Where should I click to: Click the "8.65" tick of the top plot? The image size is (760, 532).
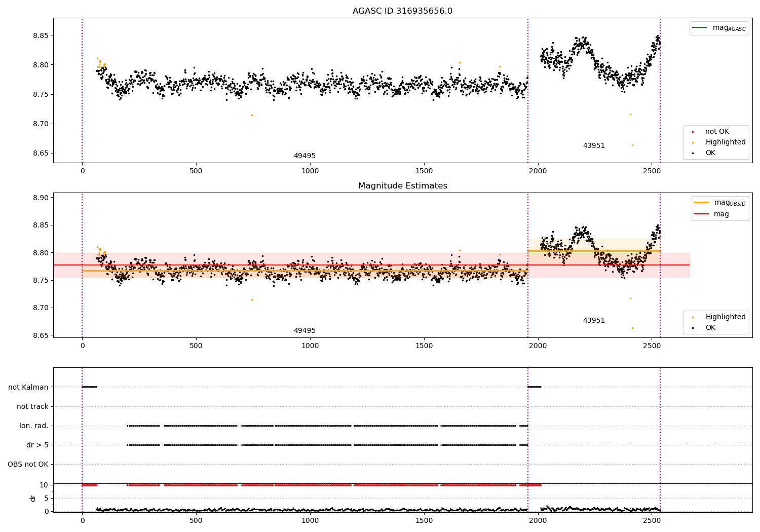41,154
